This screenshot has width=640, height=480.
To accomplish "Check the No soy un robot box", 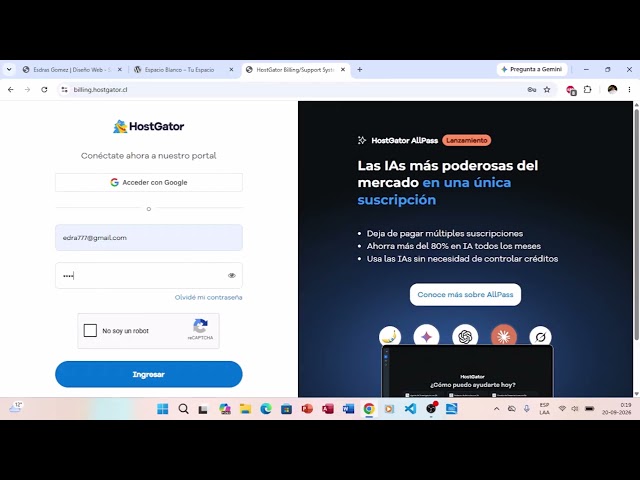I will pos(90,330).
